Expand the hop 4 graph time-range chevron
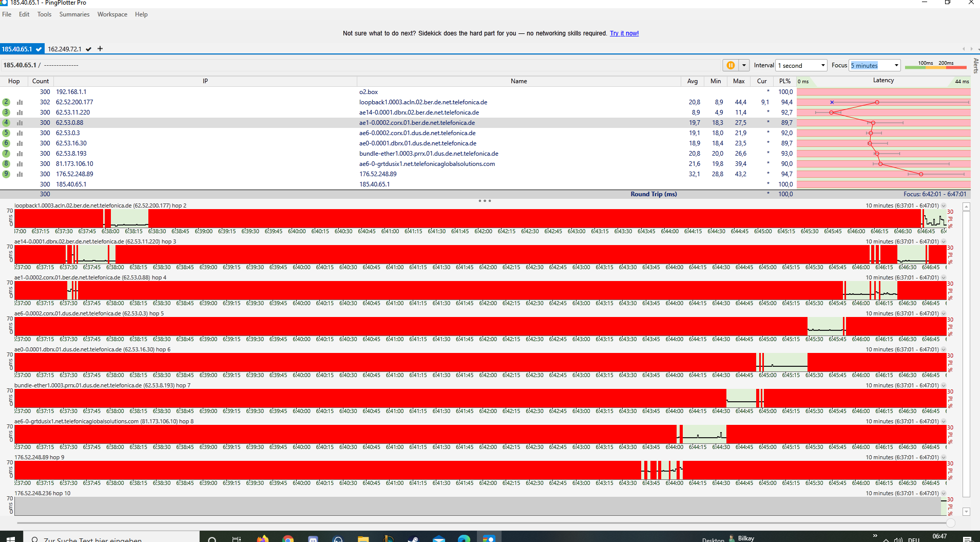 944,277
